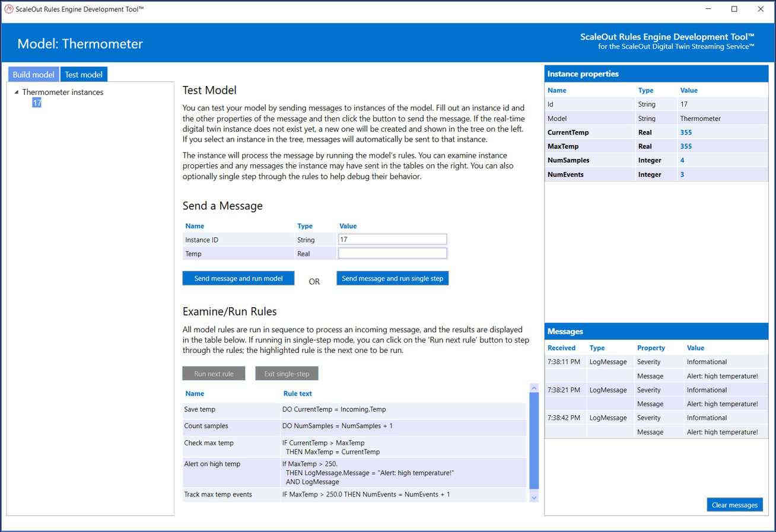Click Send message and run model button
The height and width of the screenshot is (532, 776).
(238, 278)
